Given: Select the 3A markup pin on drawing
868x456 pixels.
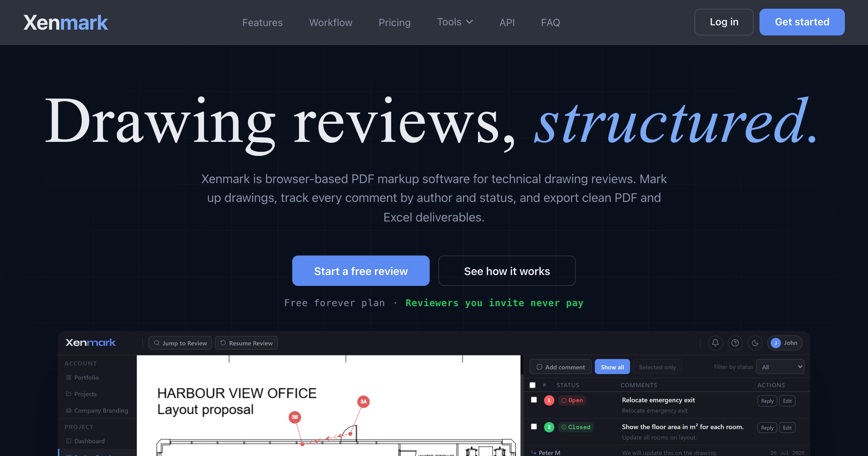Looking at the screenshot, I should click(363, 401).
